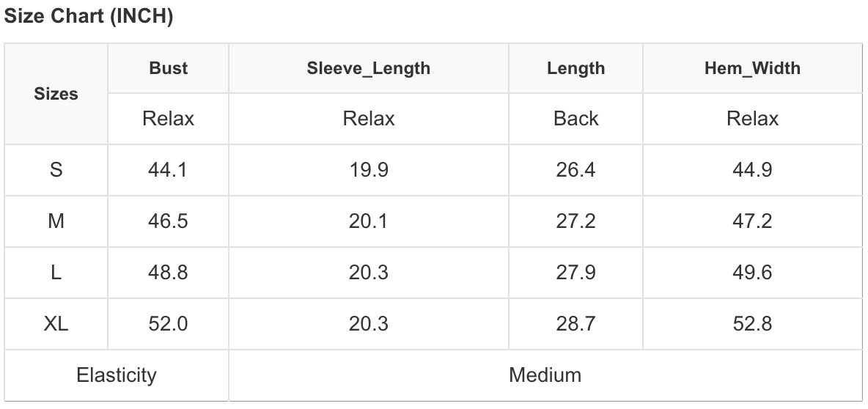Click sleeve length value 19.9
This screenshot has width=868, height=409.
368,170
